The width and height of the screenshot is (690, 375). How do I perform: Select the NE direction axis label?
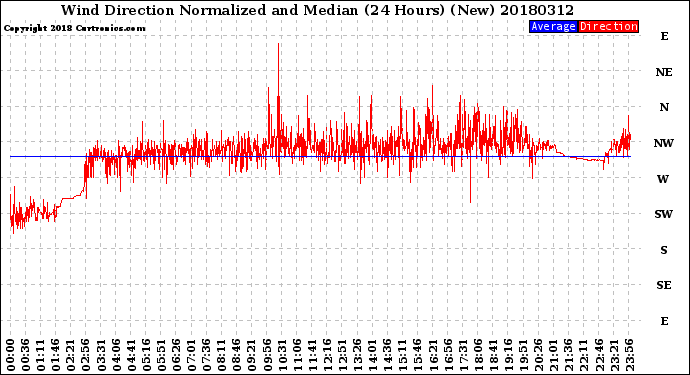664,72
